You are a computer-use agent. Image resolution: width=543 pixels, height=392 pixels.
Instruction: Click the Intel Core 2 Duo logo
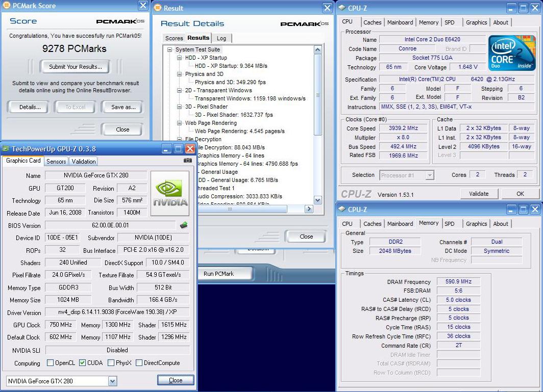click(x=512, y=53)
